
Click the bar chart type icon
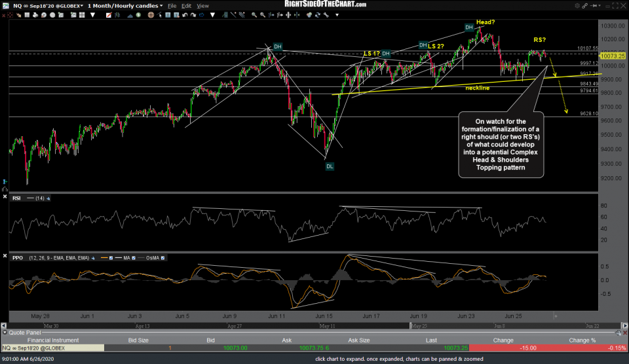click(117, 15)
